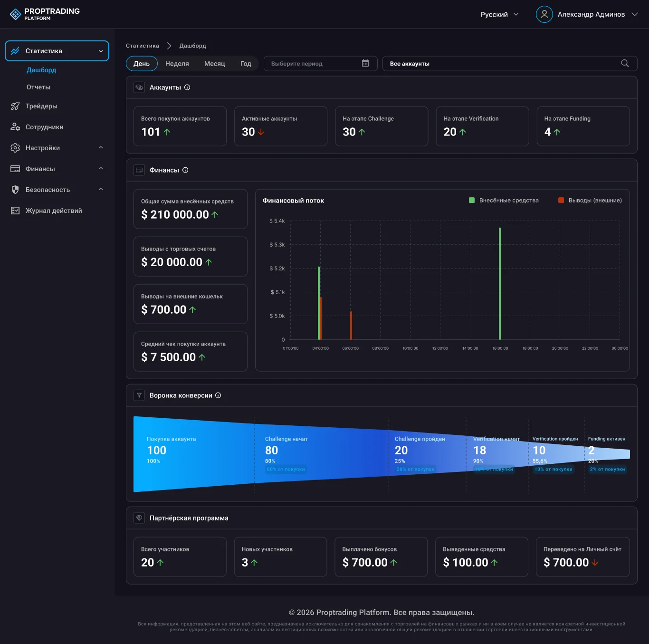Image resolution: width=649 pixels, height=644 pixels.
Task: Click the Всего покупок аккаунтов card
Action: 180,126
